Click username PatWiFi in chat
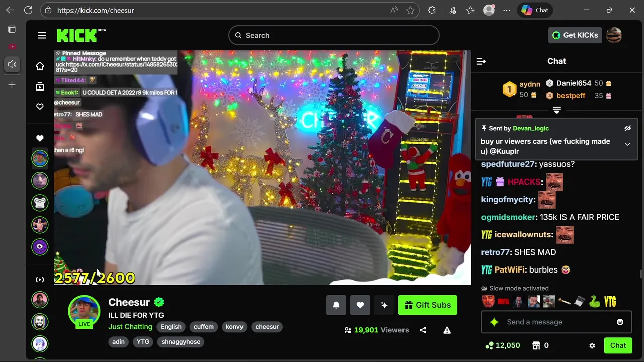Image resolution: width=644 pixels, height=362 pixels. [510, 270]
